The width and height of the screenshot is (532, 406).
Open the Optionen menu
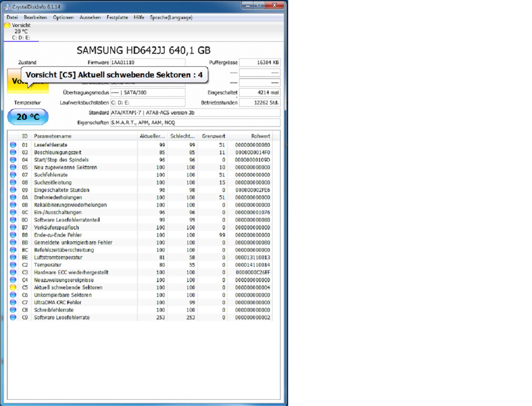coord(63,17)
